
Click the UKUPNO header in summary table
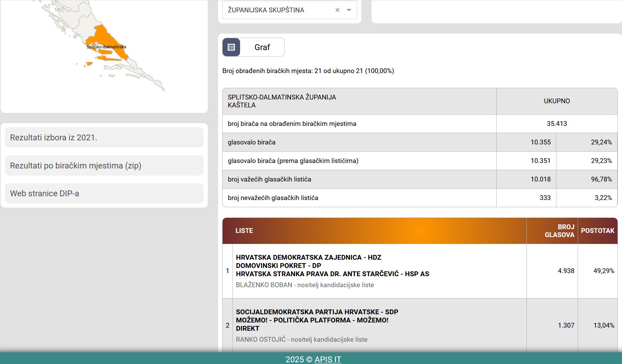[x=556, y=101]
